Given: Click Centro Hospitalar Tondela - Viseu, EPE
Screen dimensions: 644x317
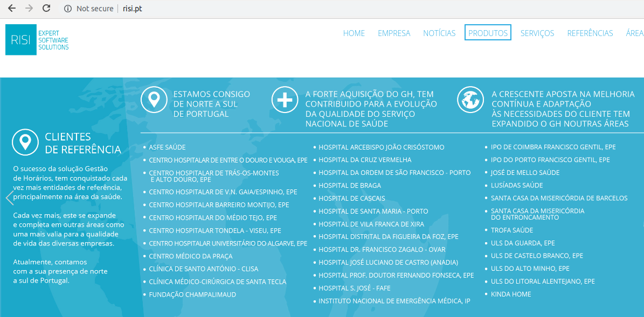Looking at the screenshot, I should click(215, 230).
